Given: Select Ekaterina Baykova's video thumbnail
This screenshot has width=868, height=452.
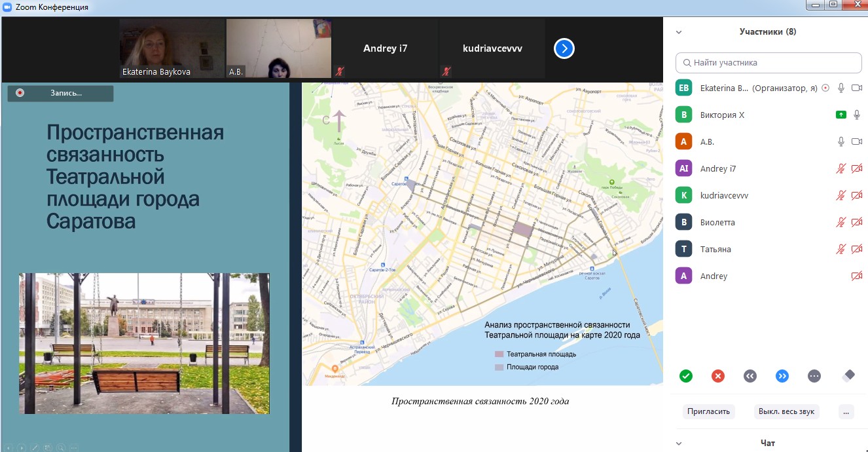Looking at the screenshot, I should click(x=172, y=48).
